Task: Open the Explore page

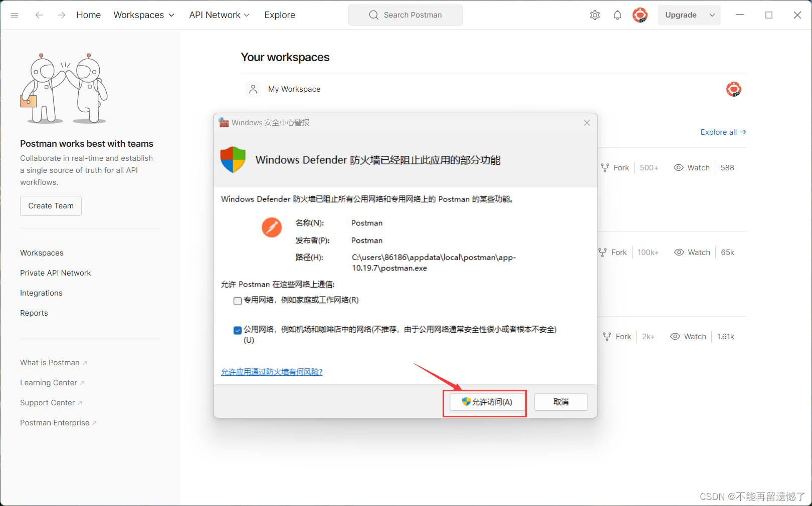Action: tap(280, 15)
